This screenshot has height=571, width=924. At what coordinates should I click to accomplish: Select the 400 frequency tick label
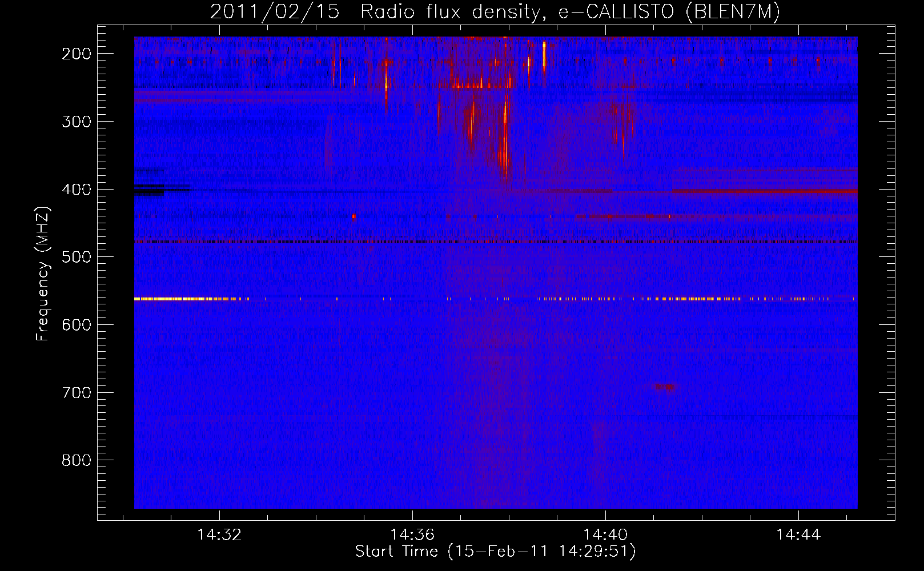click(77, 190)
